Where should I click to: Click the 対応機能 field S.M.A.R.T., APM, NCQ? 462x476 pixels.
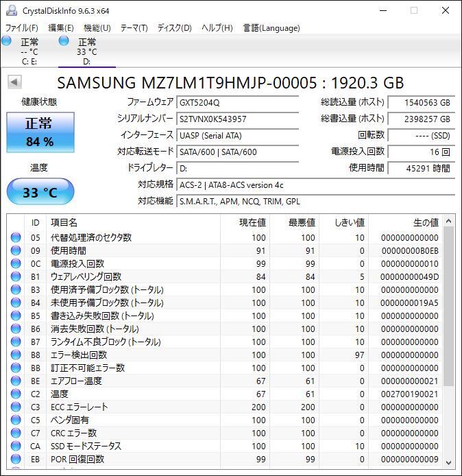click(x=316, y=201)
